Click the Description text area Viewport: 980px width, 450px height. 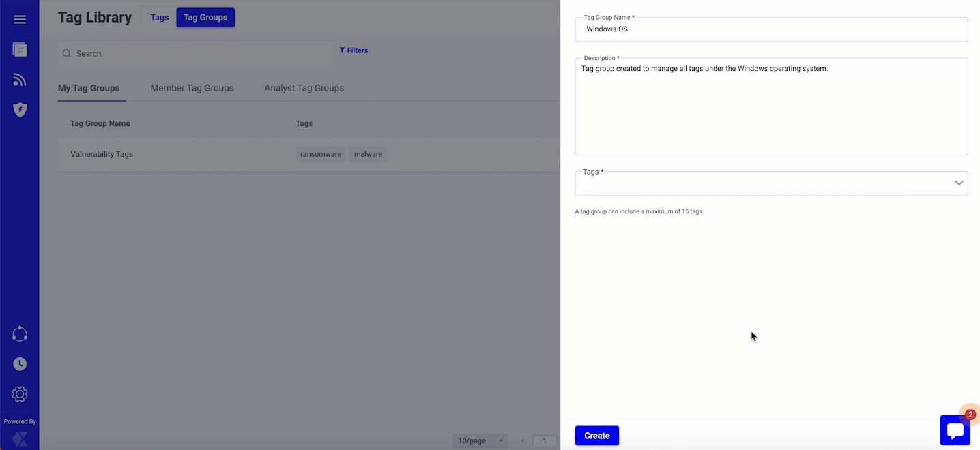[771, 109]
